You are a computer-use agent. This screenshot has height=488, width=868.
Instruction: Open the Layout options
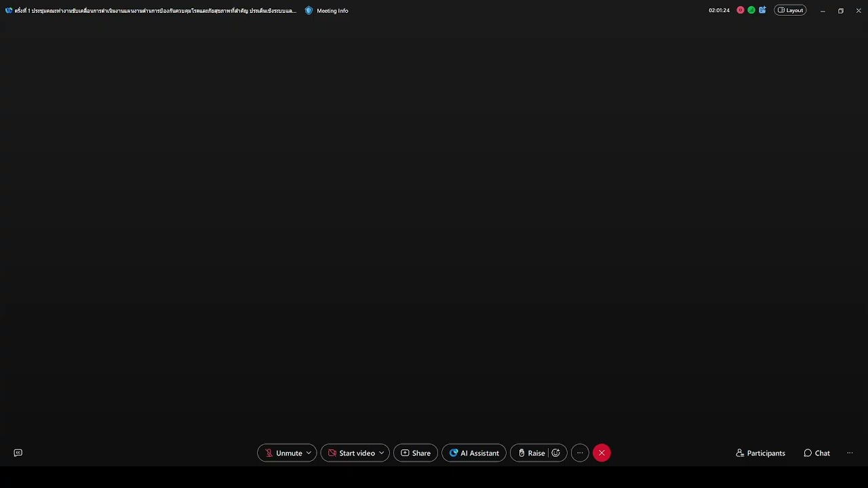tap(790, 10)
